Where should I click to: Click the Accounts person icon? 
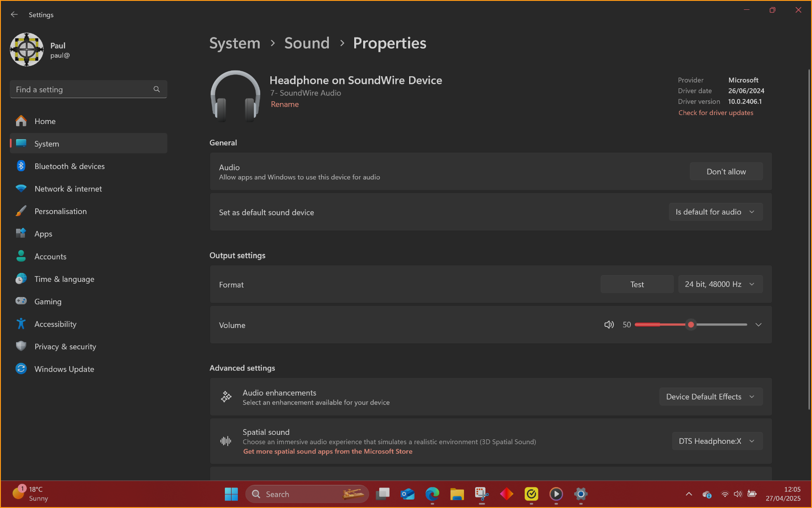click(x=21, y=256)
